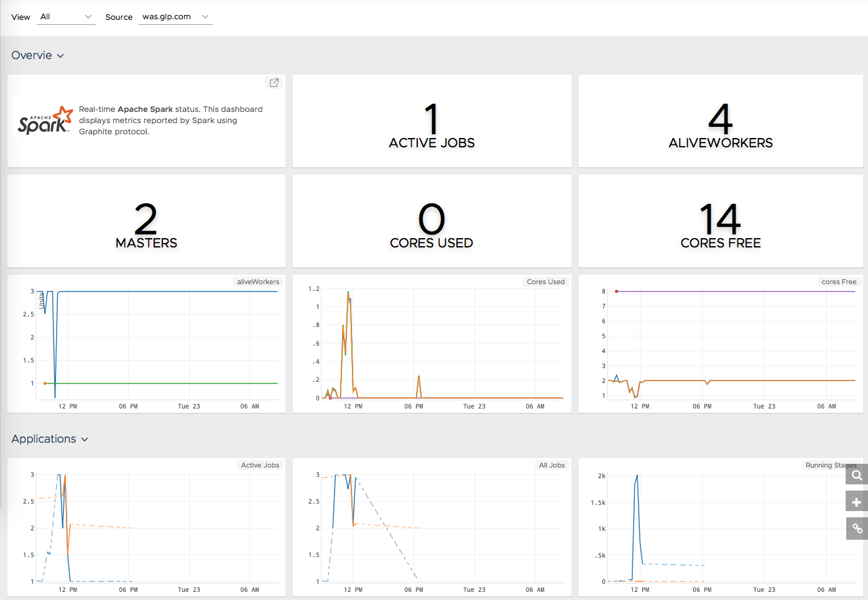This screenshot has height=600, width=868.
Task: Click the Active Jobs chart title label
Action: (x=260, y=465)
